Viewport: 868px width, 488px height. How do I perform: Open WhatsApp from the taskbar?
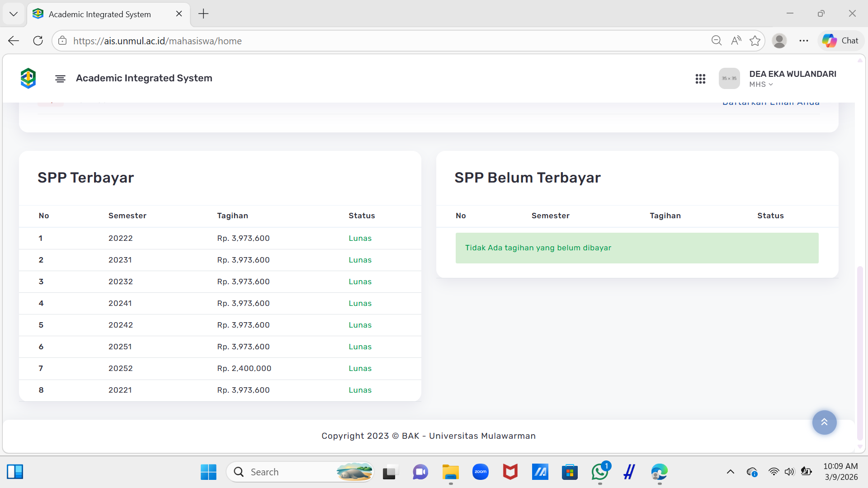599,472
